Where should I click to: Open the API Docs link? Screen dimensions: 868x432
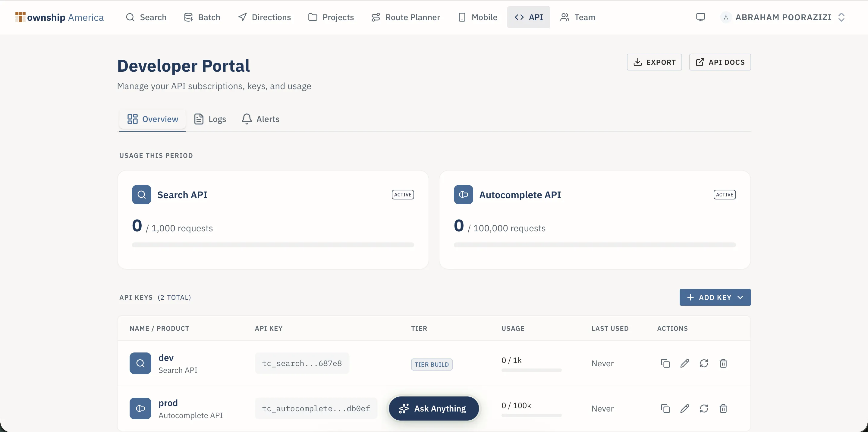tap(720, 62)
